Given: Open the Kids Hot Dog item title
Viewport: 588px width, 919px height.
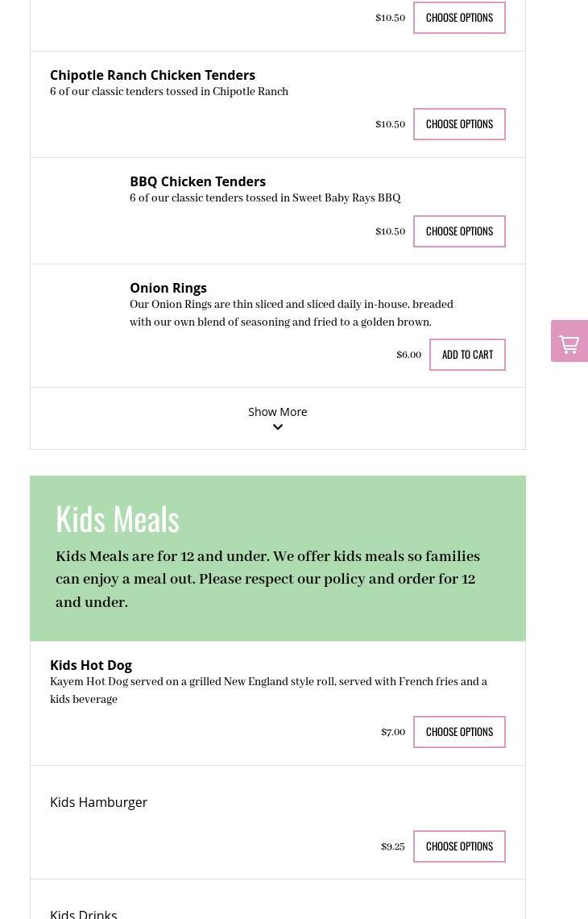Looking at the screenshot, I should [91, 665].
